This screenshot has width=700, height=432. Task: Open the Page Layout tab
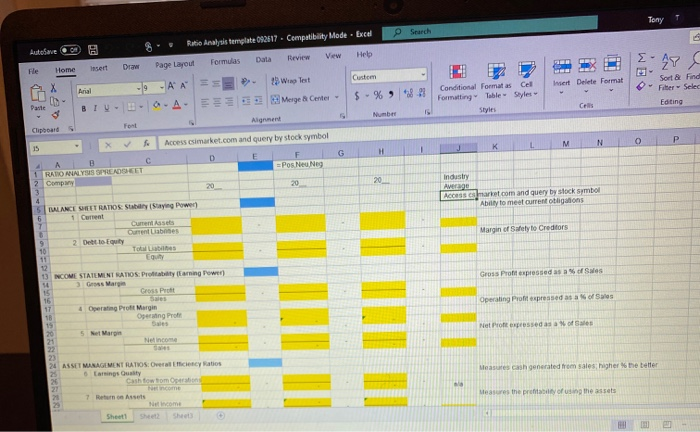tap(175, 64)
